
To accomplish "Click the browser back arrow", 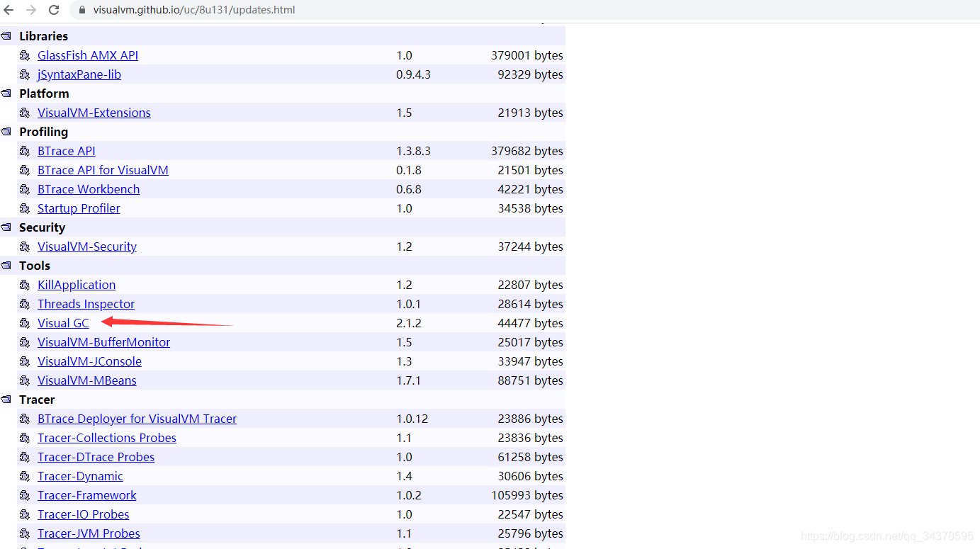I will 9,10.
